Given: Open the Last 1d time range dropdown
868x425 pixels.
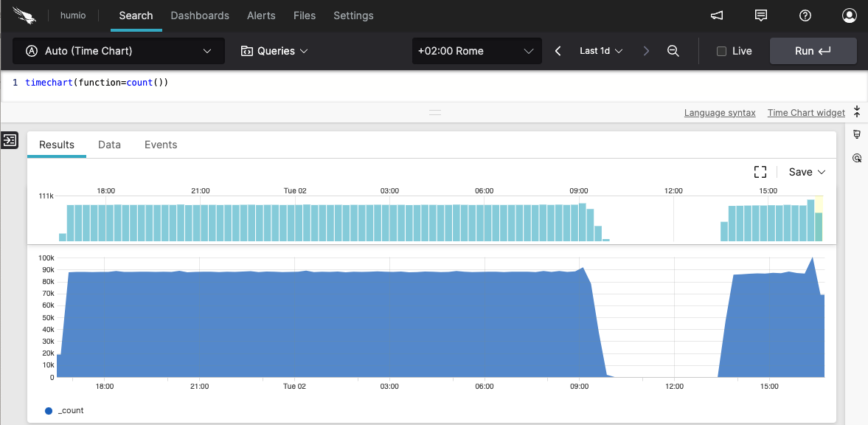Looking at the screenshot, I should tap(600, 51).
